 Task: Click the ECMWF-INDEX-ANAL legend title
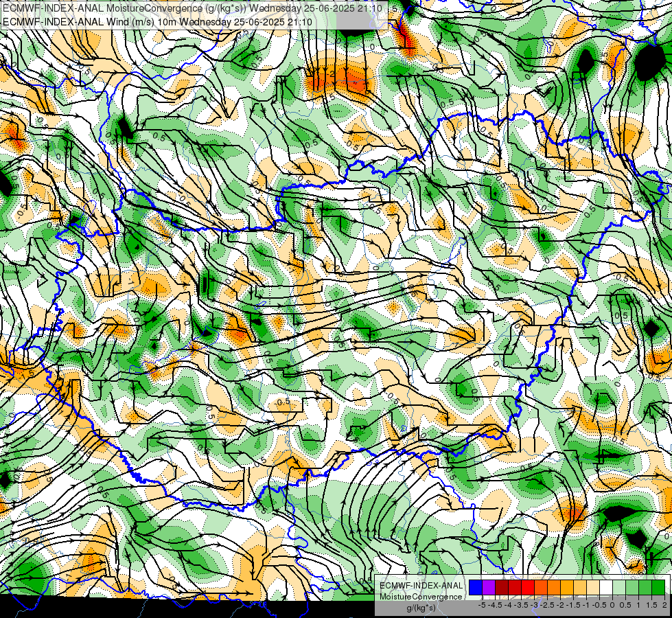(421, 586)
